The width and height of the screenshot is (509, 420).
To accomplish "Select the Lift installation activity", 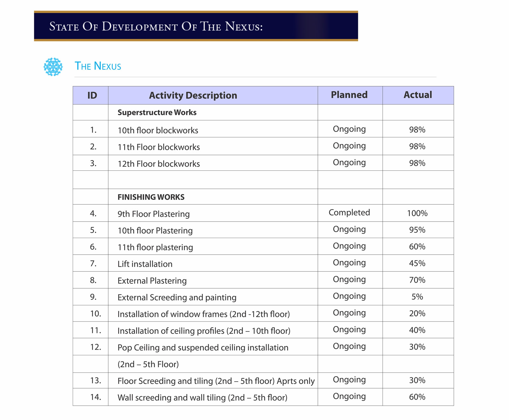I will pos(145,264).
